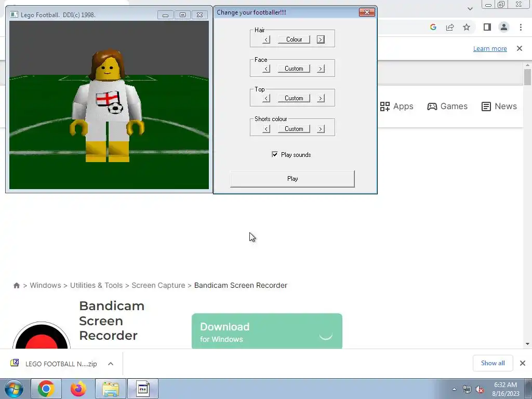Click the Bandicam logo image

[x=42, y=335]
